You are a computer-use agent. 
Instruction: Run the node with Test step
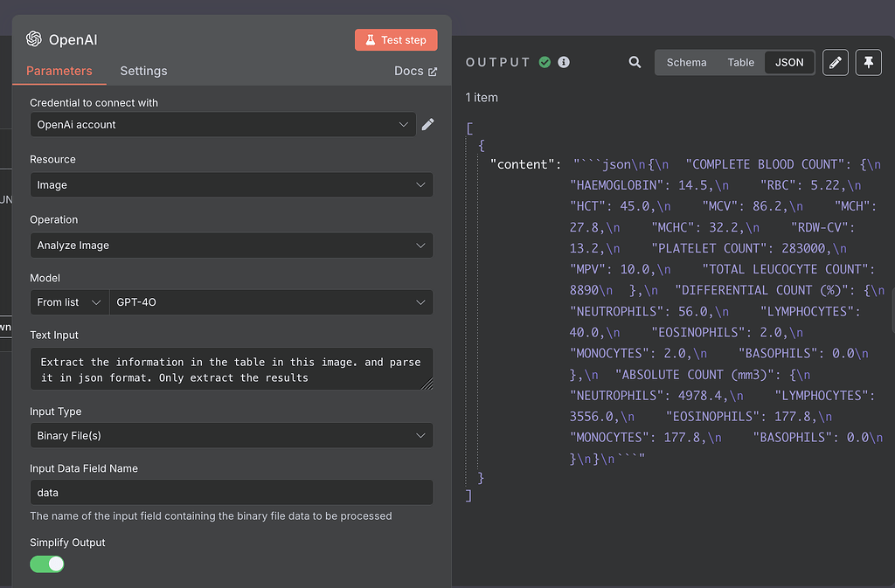click(x=396, y=39)
